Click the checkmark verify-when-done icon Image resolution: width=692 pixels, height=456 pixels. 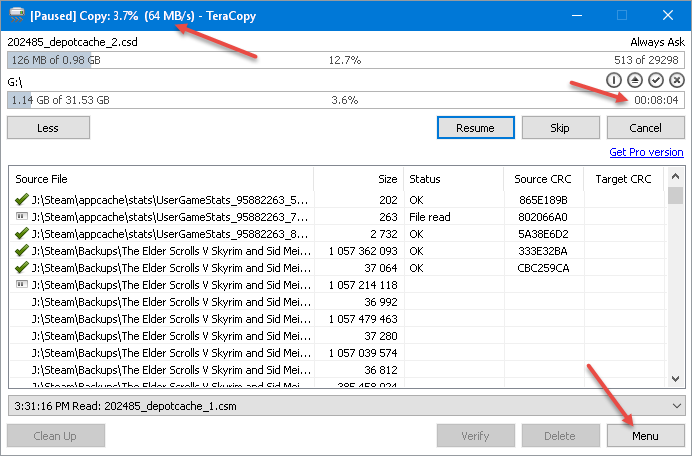click(x=656, y=80)
